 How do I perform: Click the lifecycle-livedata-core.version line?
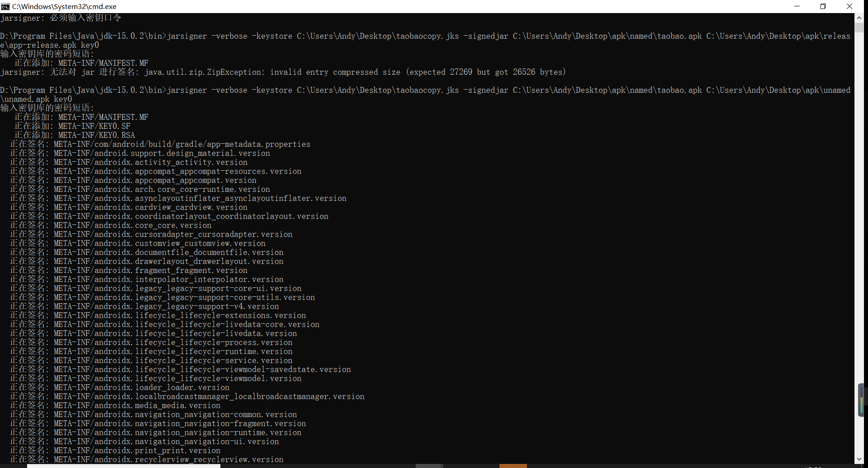(165, 324)
